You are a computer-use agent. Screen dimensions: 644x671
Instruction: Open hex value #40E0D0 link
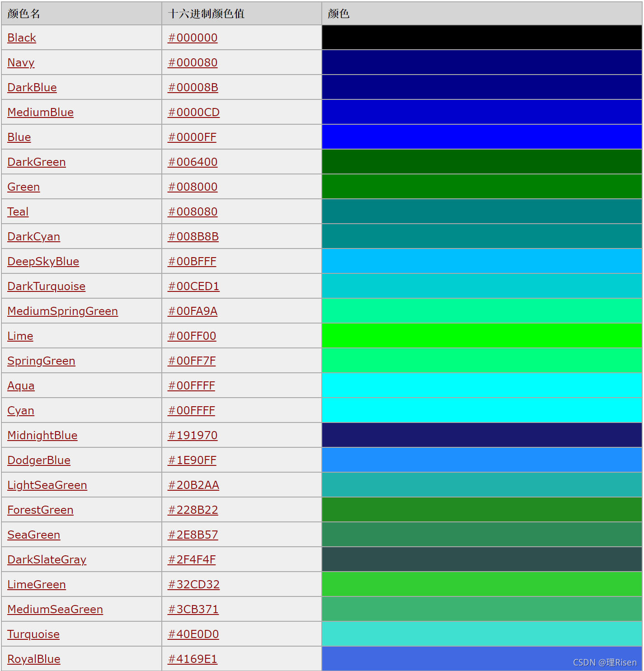pos(193,634)
